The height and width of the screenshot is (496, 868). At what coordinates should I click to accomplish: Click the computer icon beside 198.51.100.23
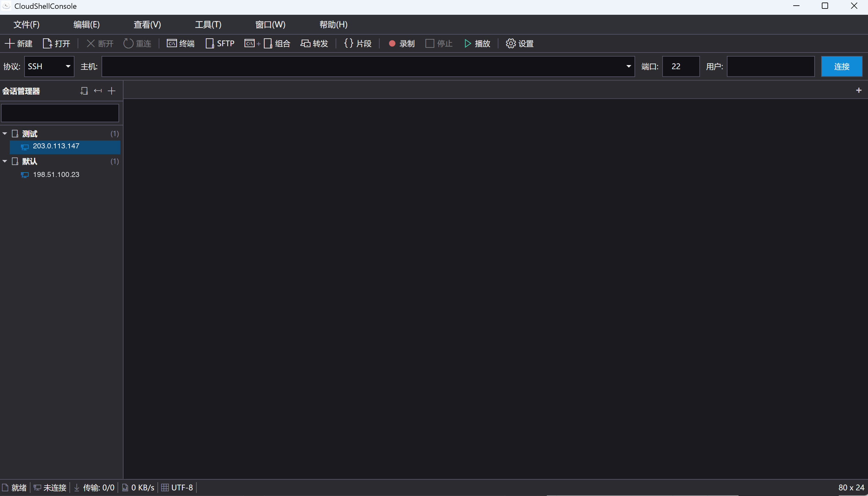coord(25,175)
